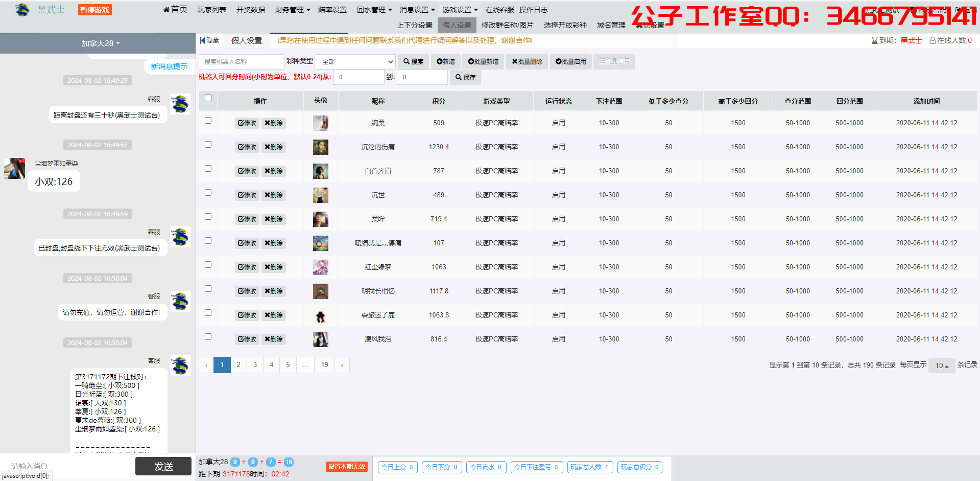
Task: Open 赔率设置 menu item
Action: coord(332,10)
